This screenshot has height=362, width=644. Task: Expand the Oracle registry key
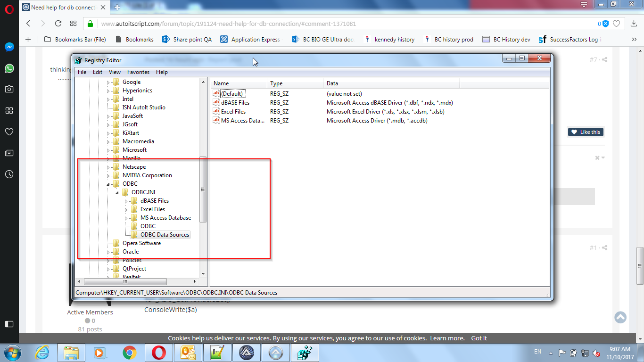(x=108, y=252)
